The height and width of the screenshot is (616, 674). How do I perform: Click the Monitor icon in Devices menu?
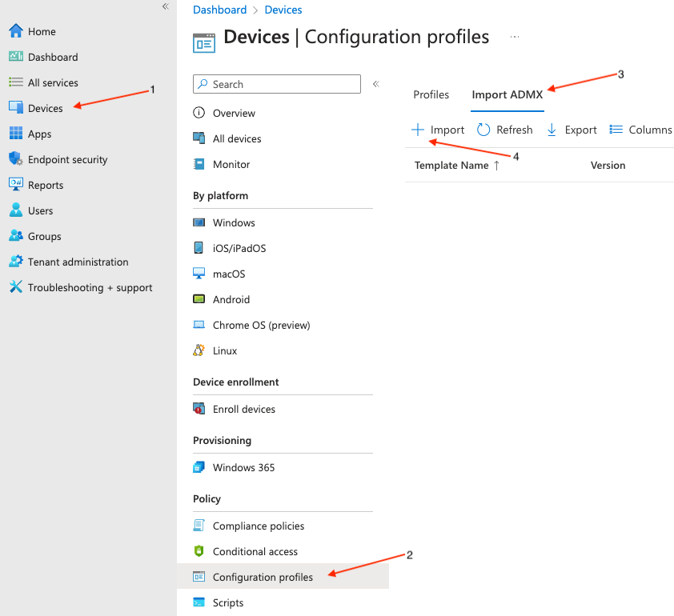pyautogui.click(x=199, y=164)
